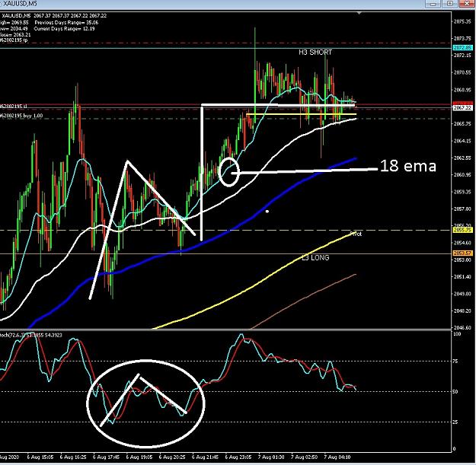Screen dimensions: 476x465
Task: Click the stochastic 100 level label
Action: pos(456,334)
